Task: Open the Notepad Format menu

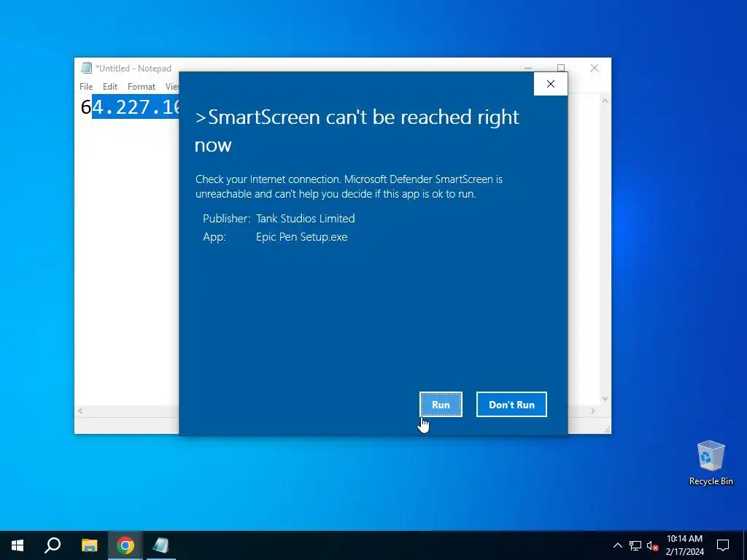Action: (142, 87)
